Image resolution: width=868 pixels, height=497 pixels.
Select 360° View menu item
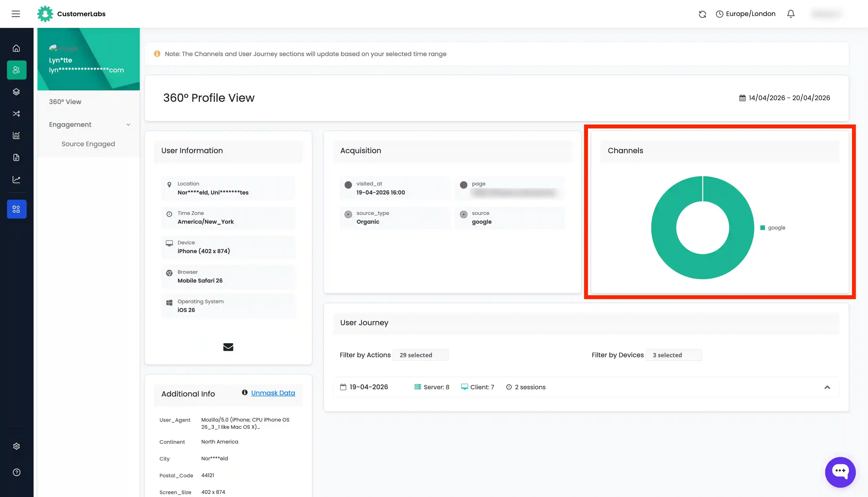(65, 102)
